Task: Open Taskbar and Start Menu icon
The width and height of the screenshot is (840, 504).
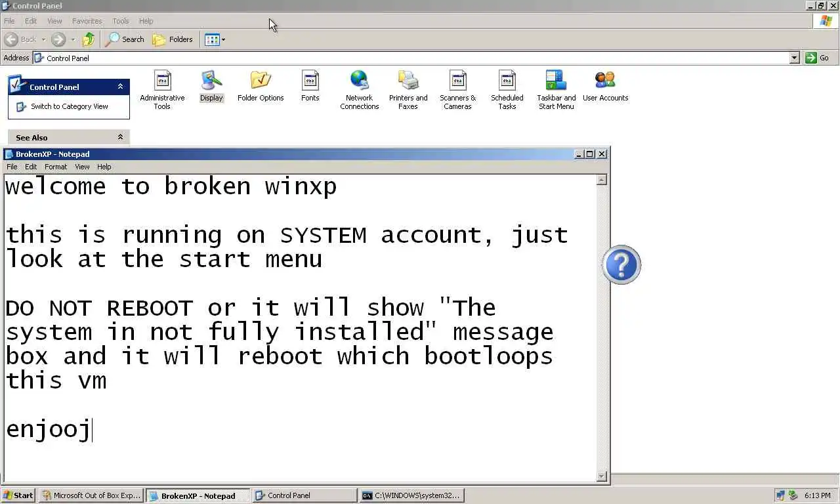Action: [556, 90]
